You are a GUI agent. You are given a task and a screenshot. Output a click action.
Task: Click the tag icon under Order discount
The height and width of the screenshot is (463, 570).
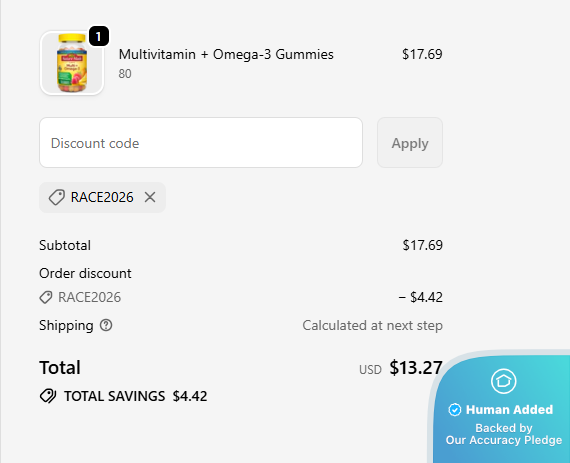click(x=46, y=297)
